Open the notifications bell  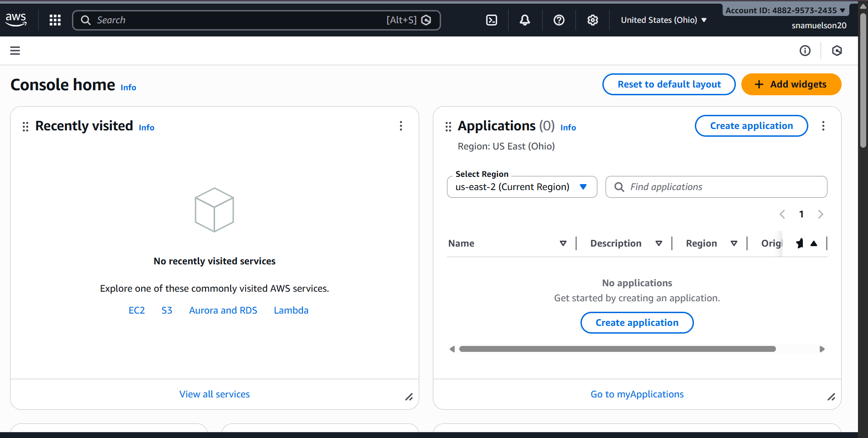(525, 20)
